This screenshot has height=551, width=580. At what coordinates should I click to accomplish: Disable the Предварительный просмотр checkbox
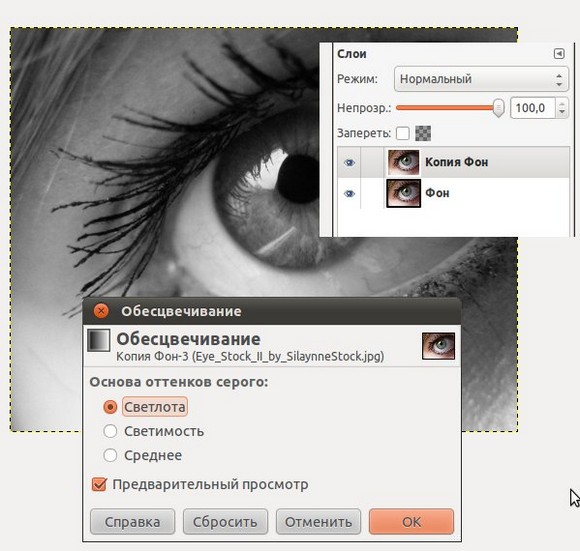pos(99,484)
